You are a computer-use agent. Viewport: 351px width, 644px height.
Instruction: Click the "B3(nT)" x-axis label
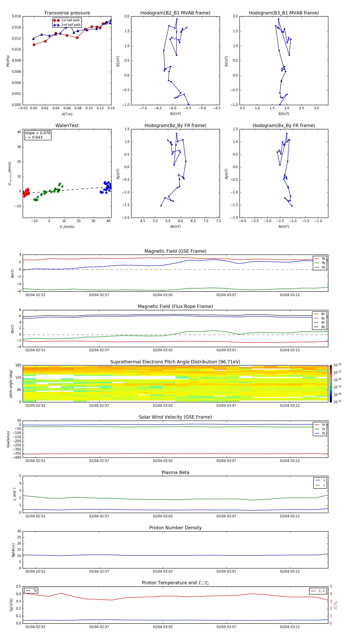click(284, 114)
